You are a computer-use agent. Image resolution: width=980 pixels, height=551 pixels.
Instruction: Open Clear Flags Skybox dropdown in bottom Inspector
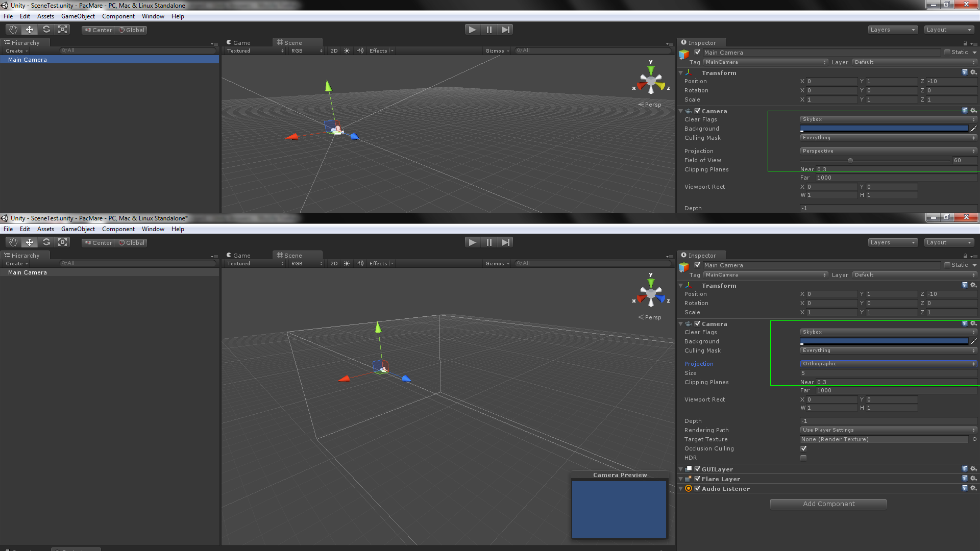coord(888,332)
